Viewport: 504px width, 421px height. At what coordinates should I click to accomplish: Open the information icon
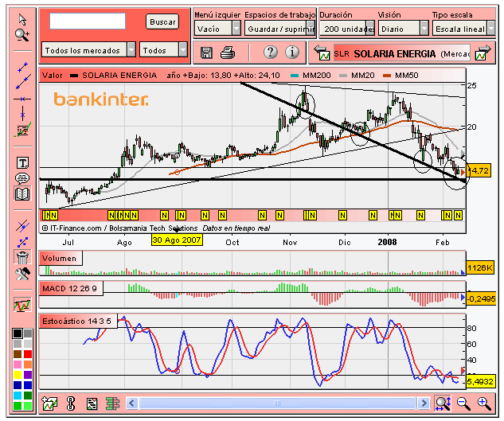click(292, 52)
